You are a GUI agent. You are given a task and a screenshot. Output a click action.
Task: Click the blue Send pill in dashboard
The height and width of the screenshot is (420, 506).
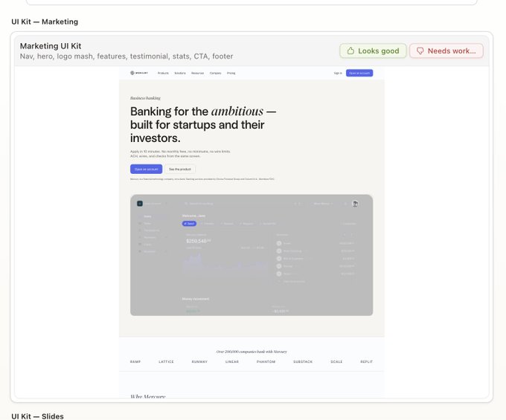(189, 223)
